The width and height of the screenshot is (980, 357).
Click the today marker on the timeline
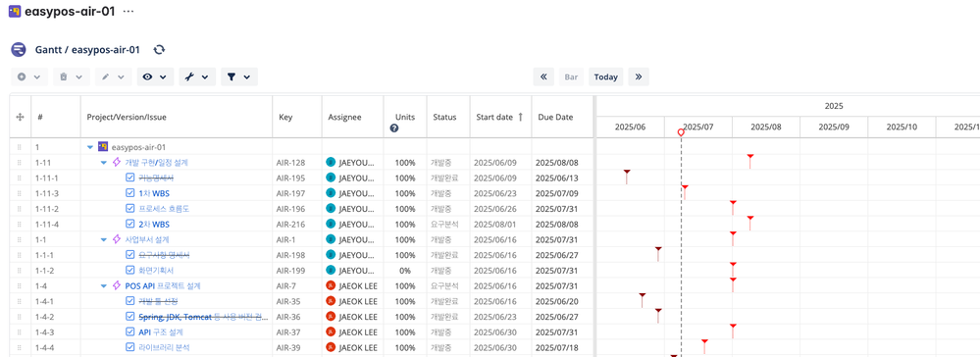(x=681, y=132)
